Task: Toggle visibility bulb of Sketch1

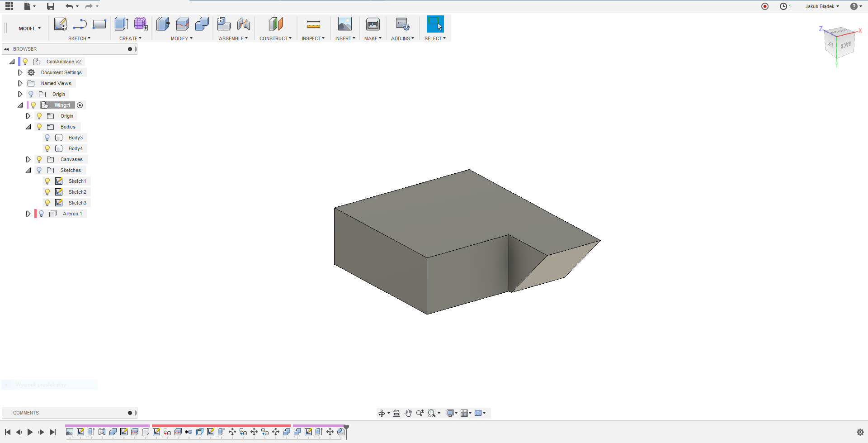Action: coord(47,181)
